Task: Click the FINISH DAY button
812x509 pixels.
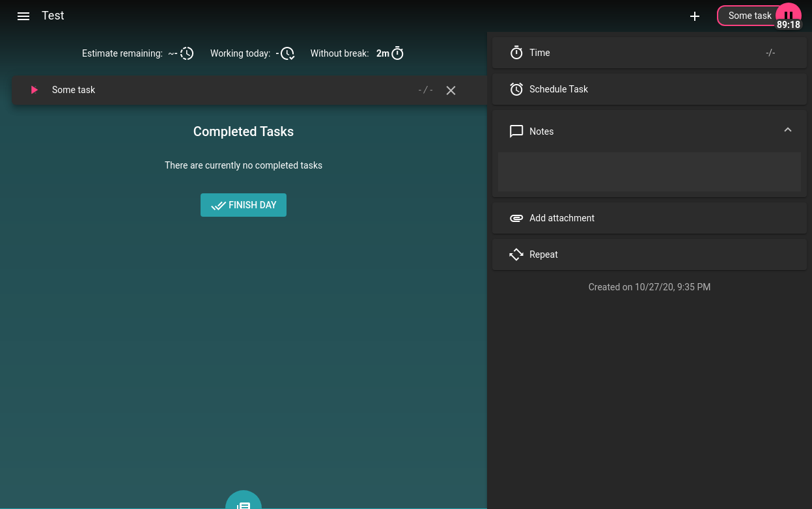Action: (244, 205)
